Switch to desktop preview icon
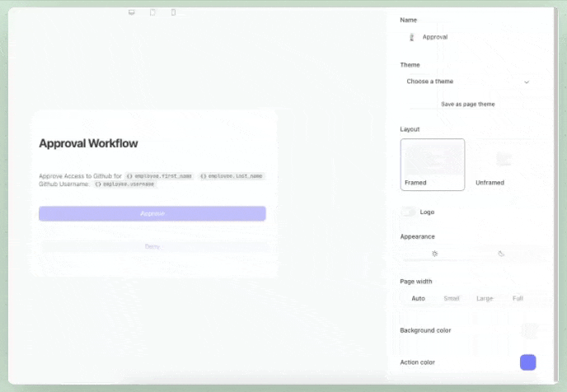The width and height of the screenshot is (567, 392). pos(132,12)
